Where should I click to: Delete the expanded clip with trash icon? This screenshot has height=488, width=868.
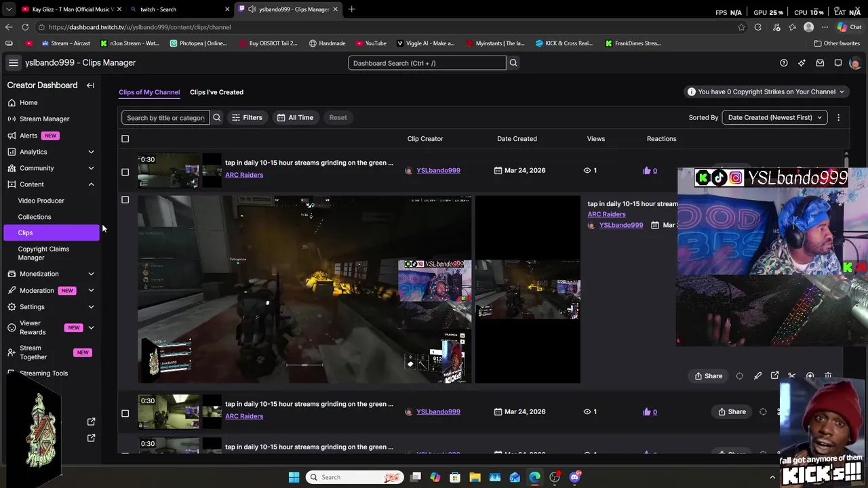[x=828, y=375]
